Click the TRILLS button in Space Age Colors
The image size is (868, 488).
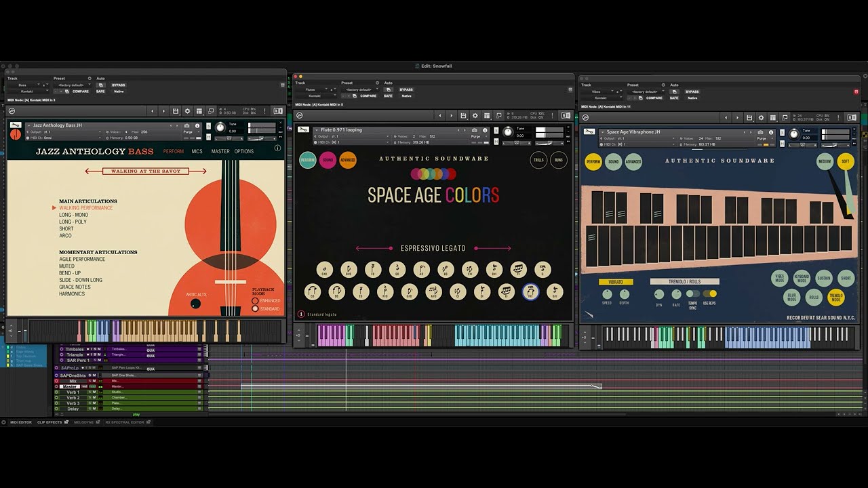coord(538,160)
